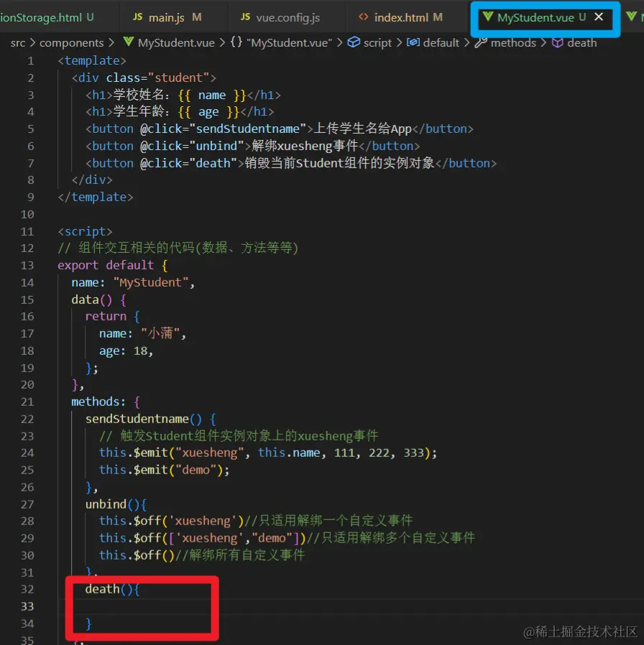Viewport: 644px width, 645px height.
Task: Click the default breadcrumb
Action: [441, 43]
